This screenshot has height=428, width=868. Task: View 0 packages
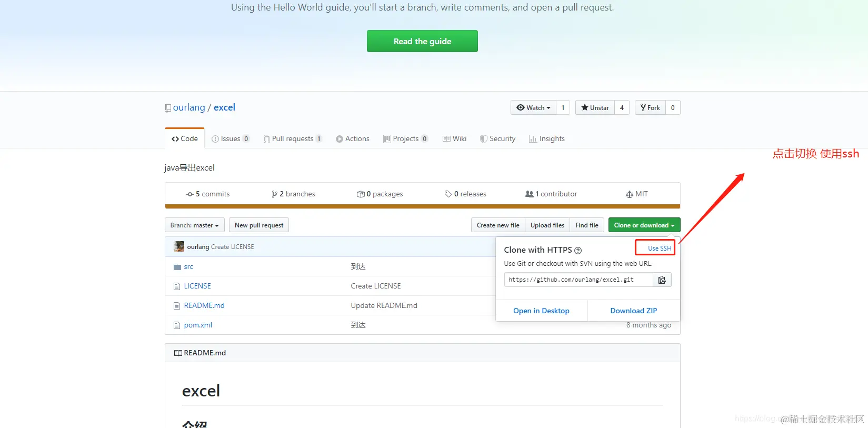380,194
